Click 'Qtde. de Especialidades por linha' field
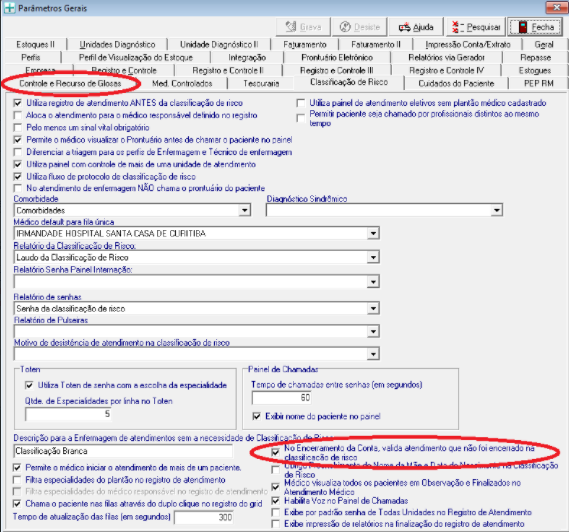The height and width of the screenshot is (532, 569). click(x=68, y=414)
